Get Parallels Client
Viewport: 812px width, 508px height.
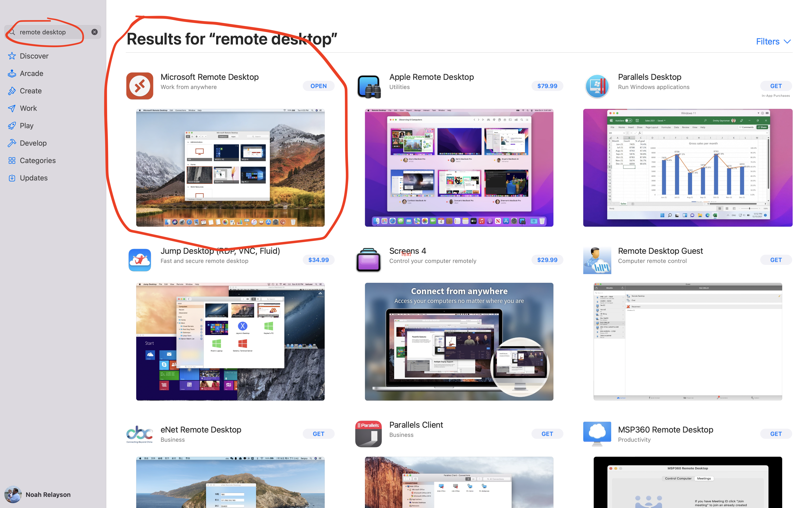click(547, 434)
